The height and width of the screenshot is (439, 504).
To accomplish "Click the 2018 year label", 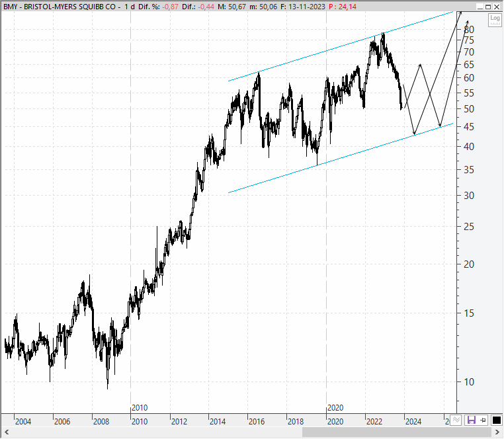I will [x=296, y=421].
